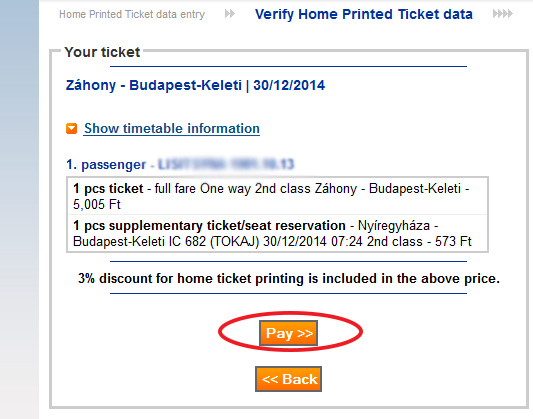Screen dimensions: 533x419
Task: Select Verify Home Printed Ticket data step heading
Action: click(x=364, y=15)
